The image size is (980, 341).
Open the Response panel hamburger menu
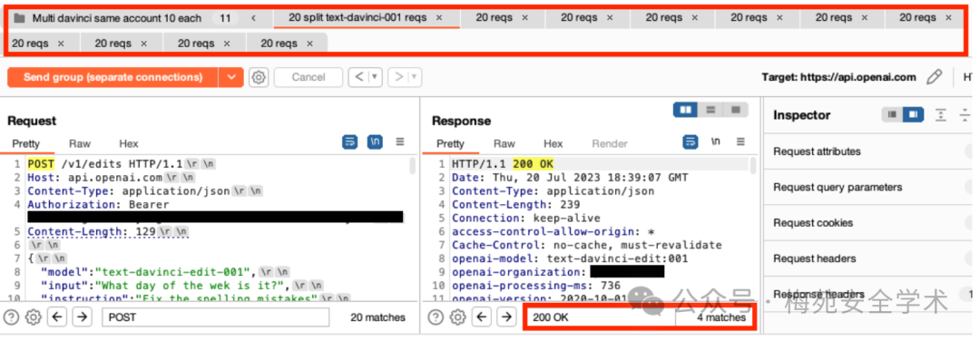740,142
